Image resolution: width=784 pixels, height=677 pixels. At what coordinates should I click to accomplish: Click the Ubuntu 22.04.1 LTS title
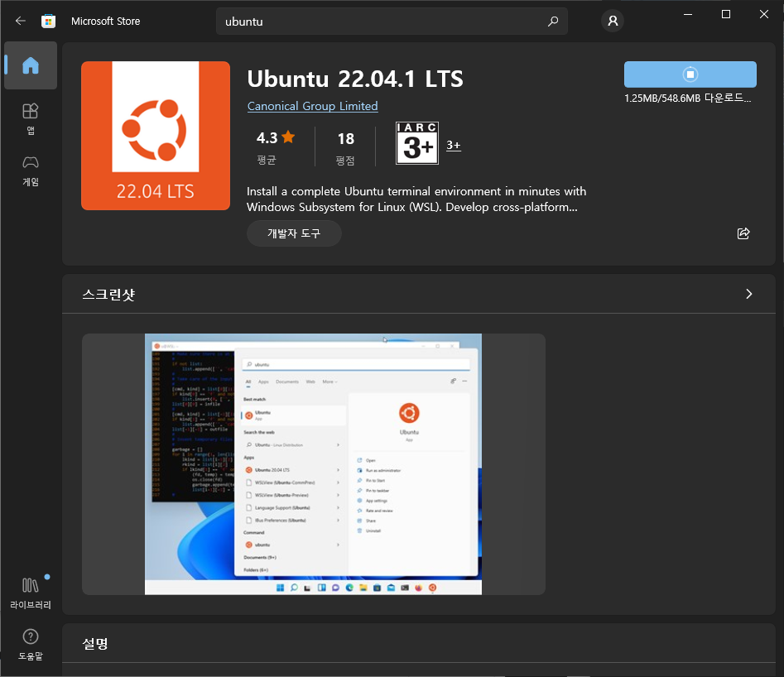click(x=355, y=79)
